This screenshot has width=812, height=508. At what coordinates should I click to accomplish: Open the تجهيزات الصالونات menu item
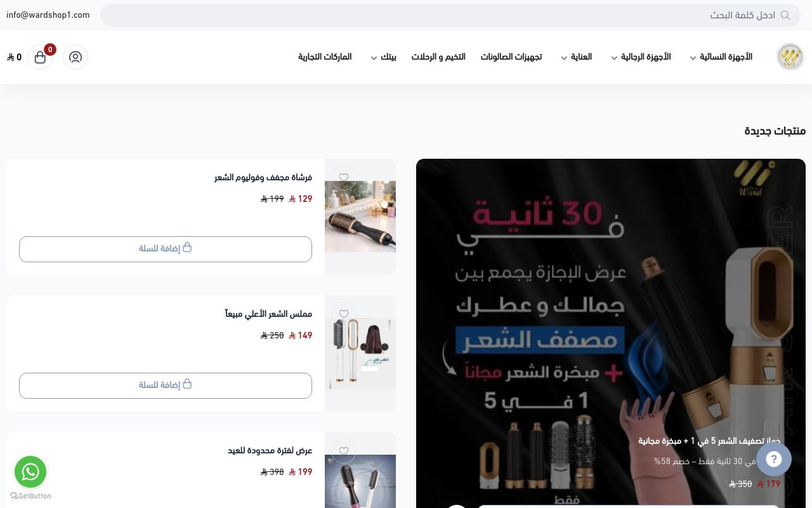tap(511, 57)
